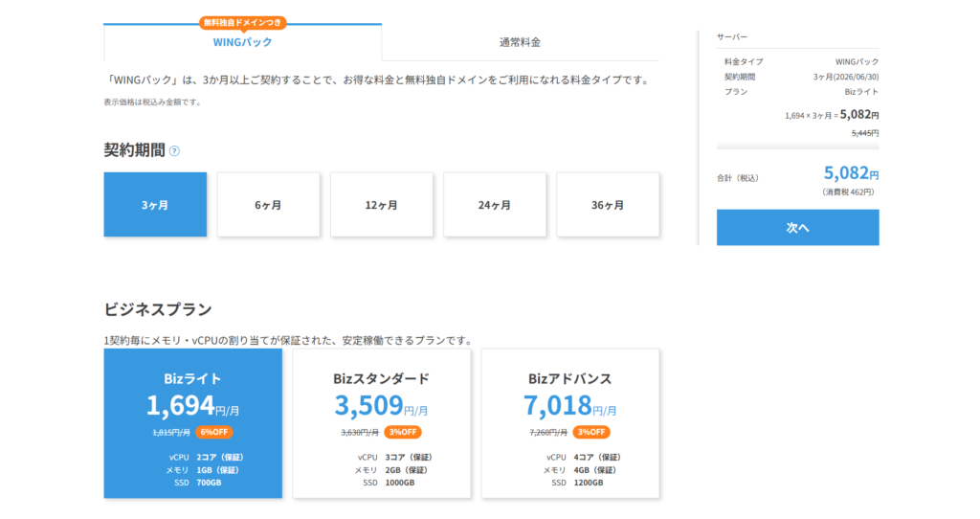Select the Bizライト plan card
Viewport: 980px width, 519px height.
click(x=193, y=422)
